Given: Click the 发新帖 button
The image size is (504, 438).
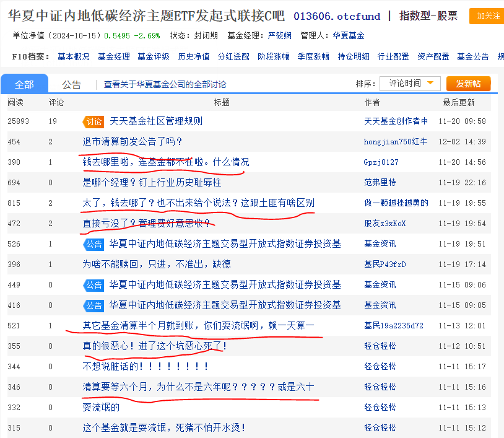Looking at the screenshot, I should 468,84.
